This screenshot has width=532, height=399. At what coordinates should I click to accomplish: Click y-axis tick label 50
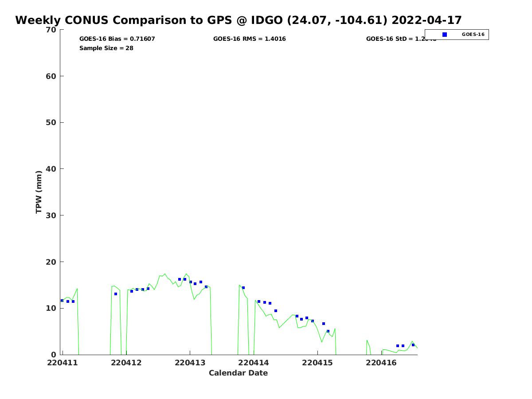[x=51, y=122]
